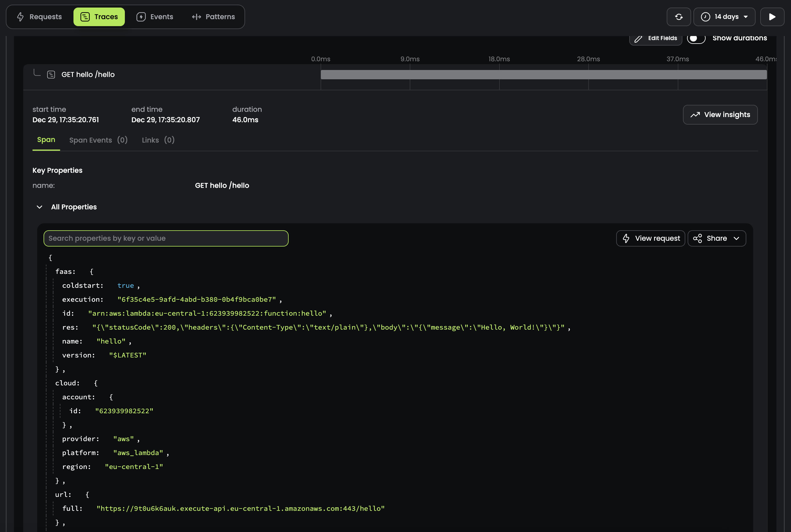Screen dimensions: 791x532
Task: Expand the Share dropdown arrow
Action: click(736, 238)
